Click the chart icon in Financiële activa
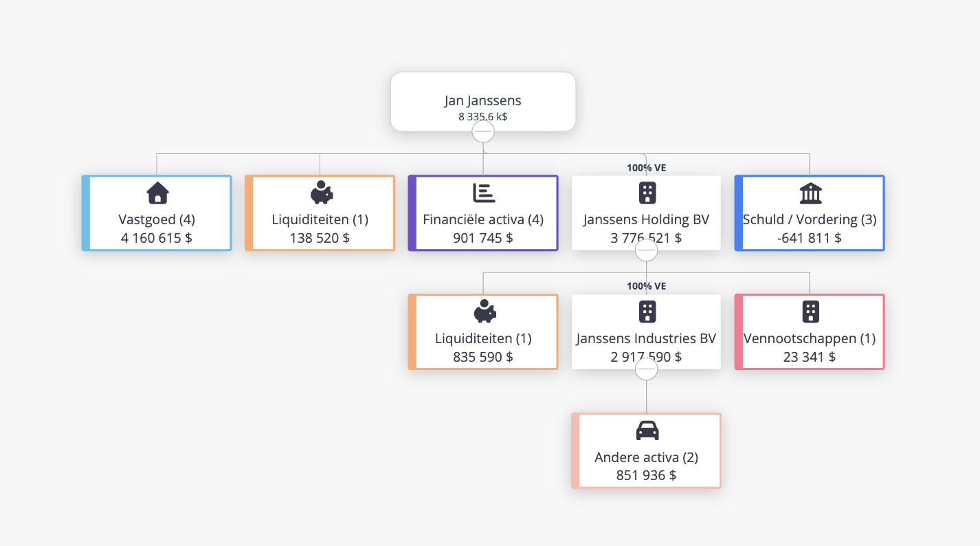Image resolution: width=980 pixels, height=546 pixels. pyautogui.click(x=484, y=193)
